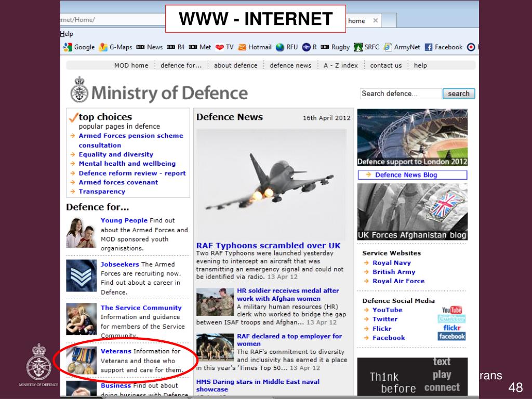Open Mental health and wellbeing link
This screenshot has height=399, width=532.
click(x=127, y=164)
